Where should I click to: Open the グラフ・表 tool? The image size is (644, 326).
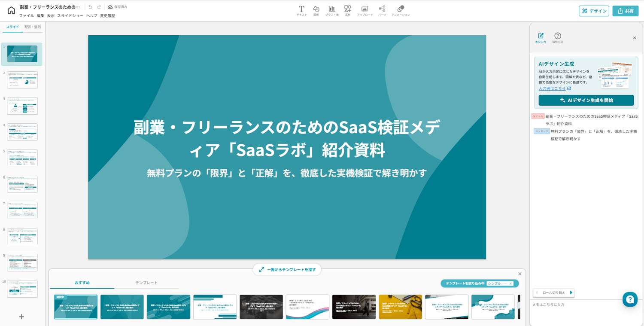[x=332, y=11]
